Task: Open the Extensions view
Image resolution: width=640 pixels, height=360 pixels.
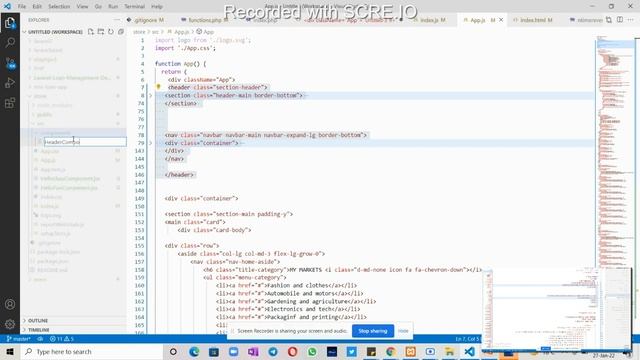Action: pos(10,102)
